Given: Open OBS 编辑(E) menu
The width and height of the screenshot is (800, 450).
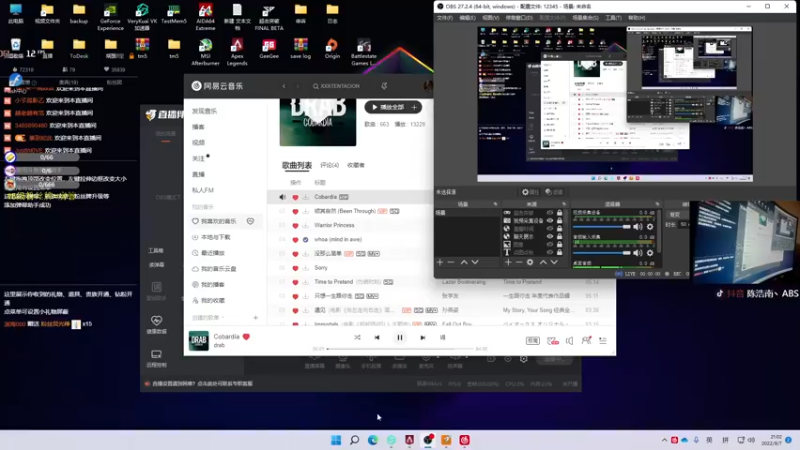Looking at the screenshot, I should point(467,18).
